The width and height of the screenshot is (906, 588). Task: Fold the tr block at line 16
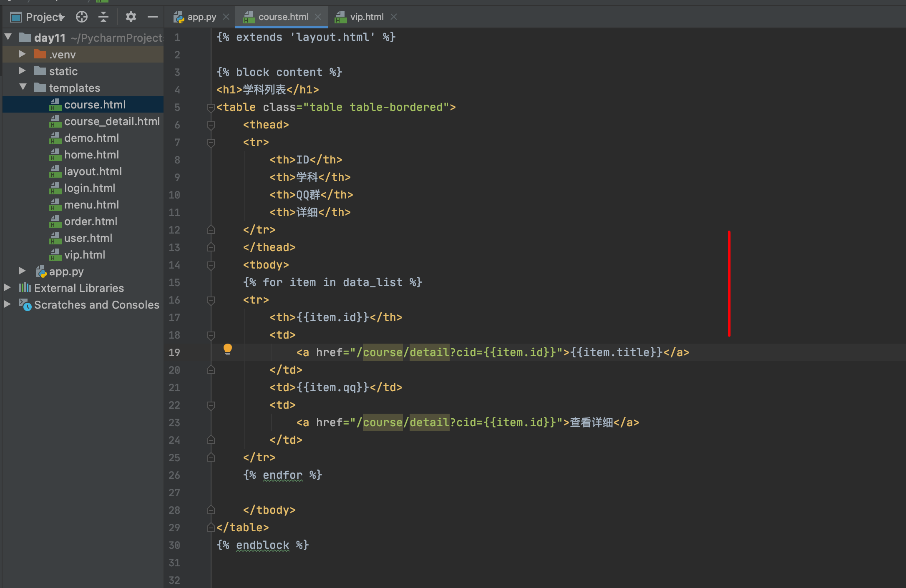[x=211, y=300]
